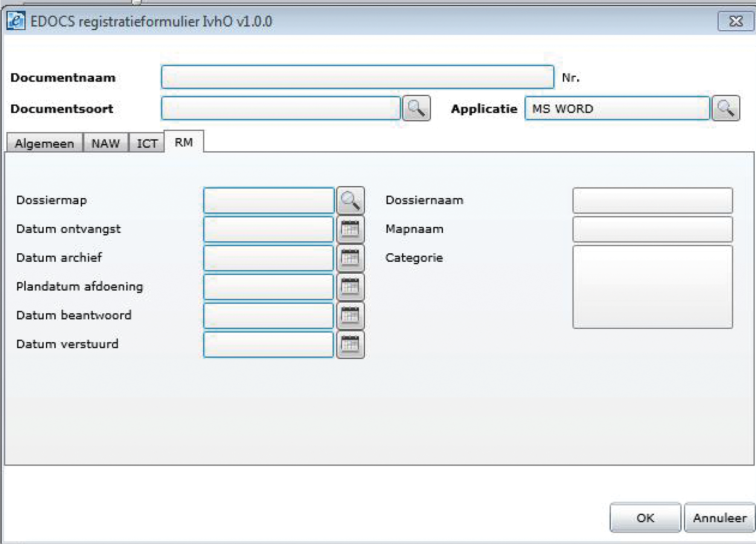Open calendar for Plandatum afdoening
Image resolution: width=756 pixels, height=544 pixels.
[x=350, y=286]
